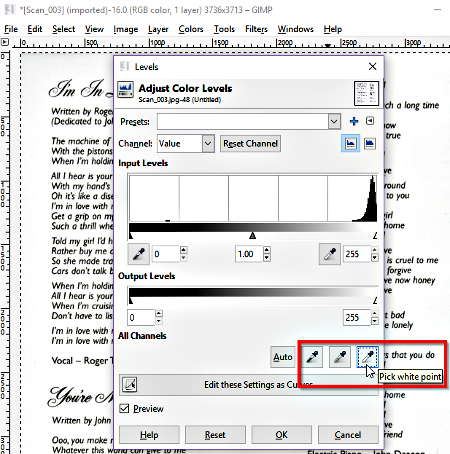Click the histogram display in Input Levels
Image resolution: width=450 pixels, height=454 pixels.
[253, 198]
